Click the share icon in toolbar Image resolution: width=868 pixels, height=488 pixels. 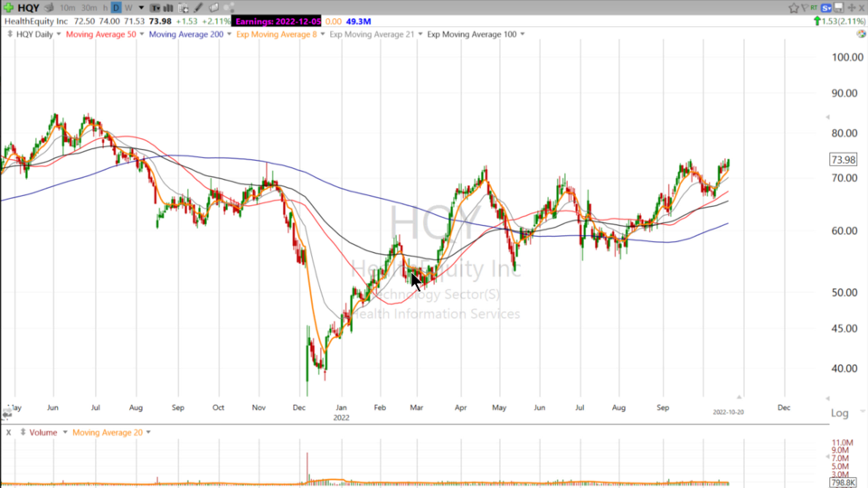click(x=229, y=8)
